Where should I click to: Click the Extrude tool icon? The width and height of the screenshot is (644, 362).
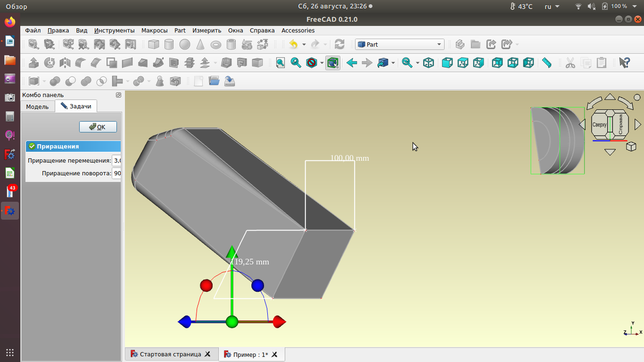pos(33,63)
